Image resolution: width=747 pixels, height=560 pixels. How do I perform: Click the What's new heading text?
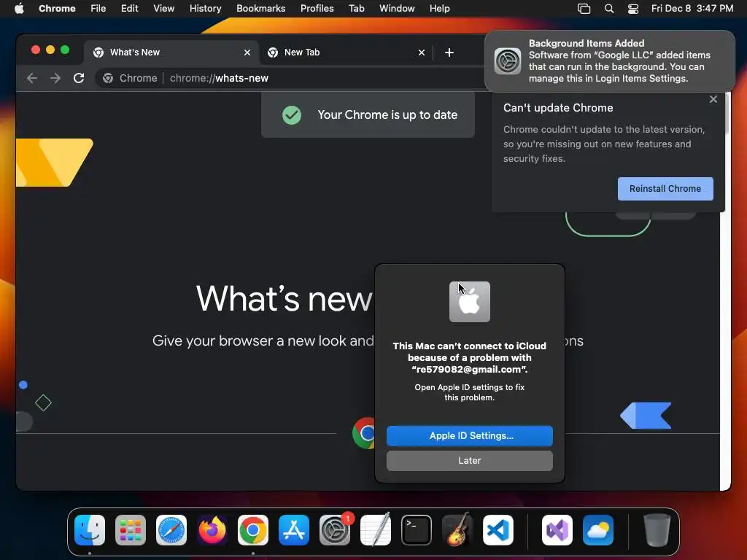285,298
